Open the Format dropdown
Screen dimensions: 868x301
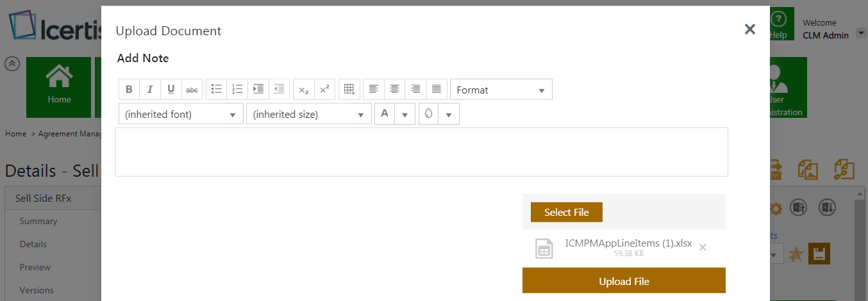[x=501, y=90]
